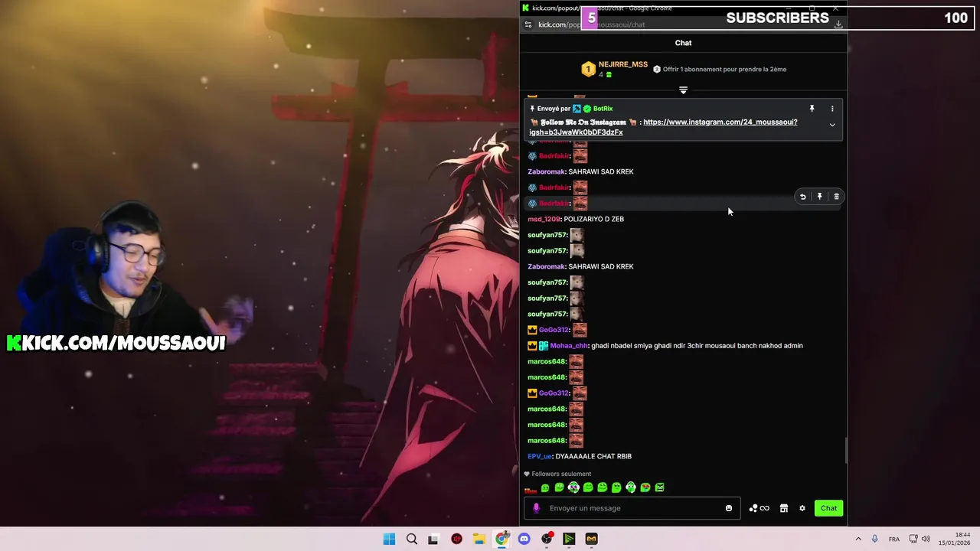The width and height of the screenshot is (980, 551).
Task: Click the message DYAAAALE CHAT RBIB
Action: coord(593,456)
